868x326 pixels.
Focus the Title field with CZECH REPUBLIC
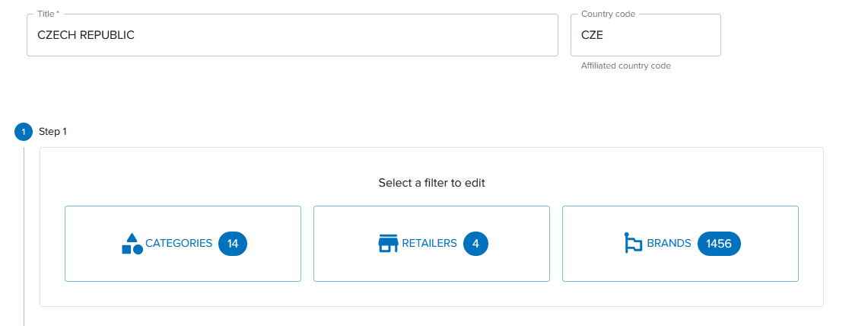(x=292, y=35)
